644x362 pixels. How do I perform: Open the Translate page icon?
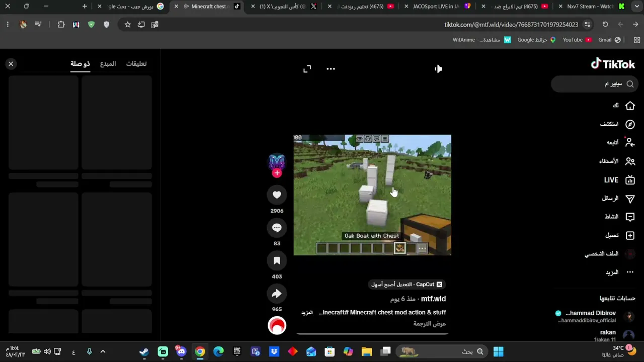[x=154, y=25]
